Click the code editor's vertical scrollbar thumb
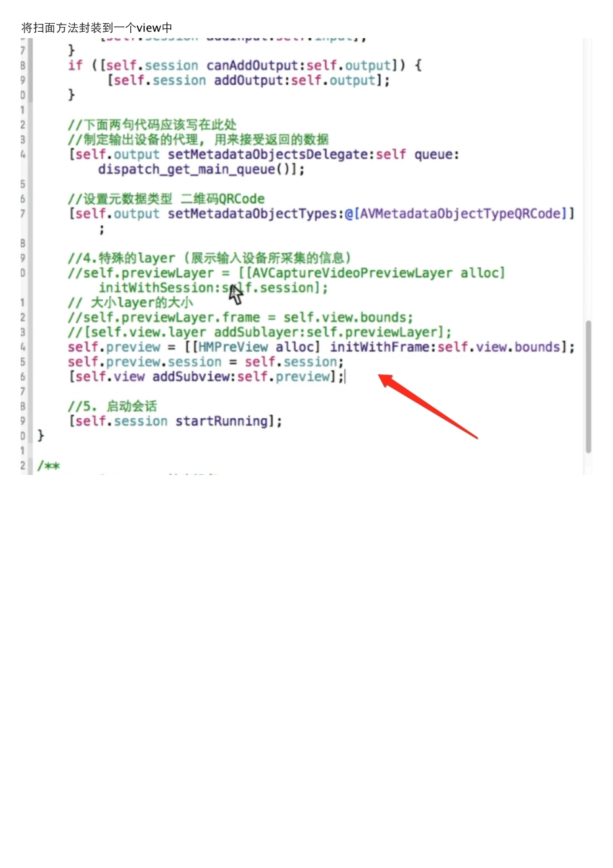This screenshot has height=868, width=613. point(588,386)
